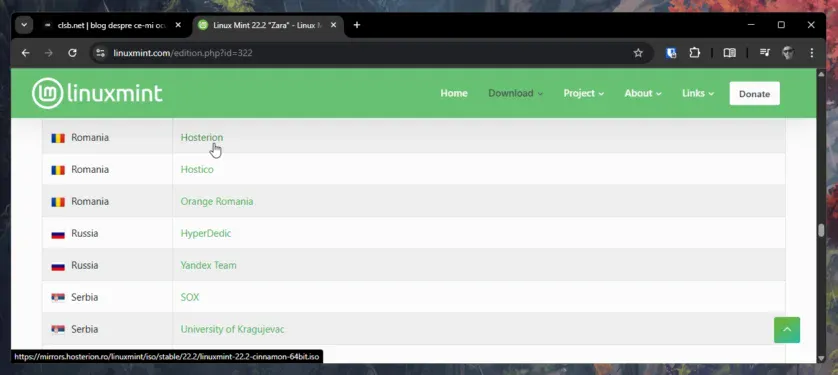Open the profile avatar icon
This screenshot has width=838, height=375.
(x=788, y=53)
